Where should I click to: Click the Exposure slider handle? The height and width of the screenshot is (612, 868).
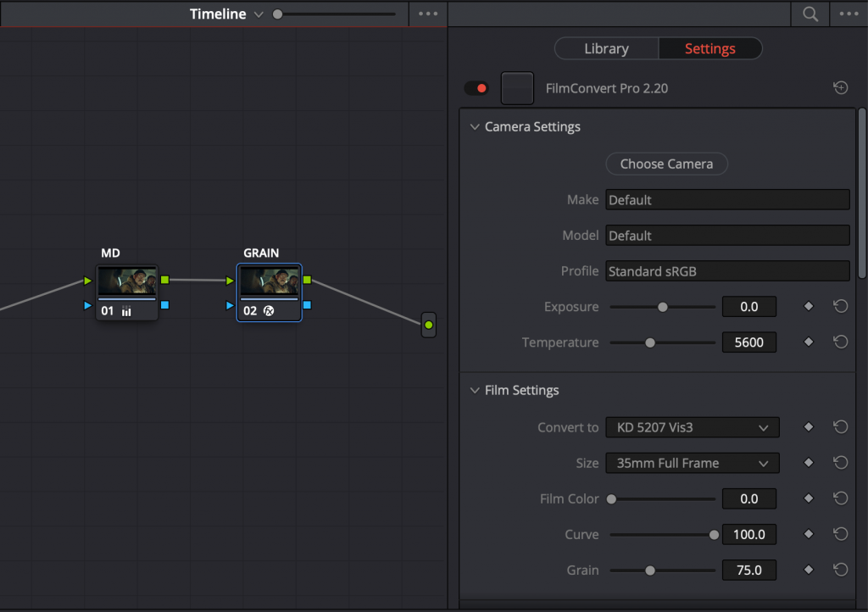[x=663, y=307]
